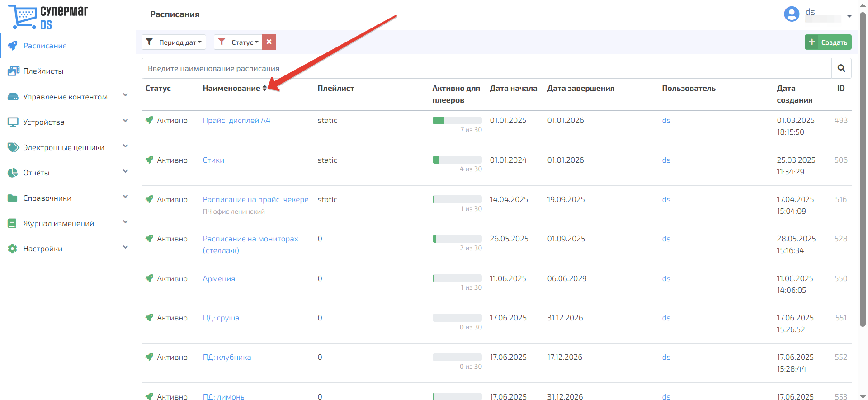Image resolution: width=868 pixels, height=400 pixels.
Task: Click the Настройки gear icon
Action: tap(13, 249)
